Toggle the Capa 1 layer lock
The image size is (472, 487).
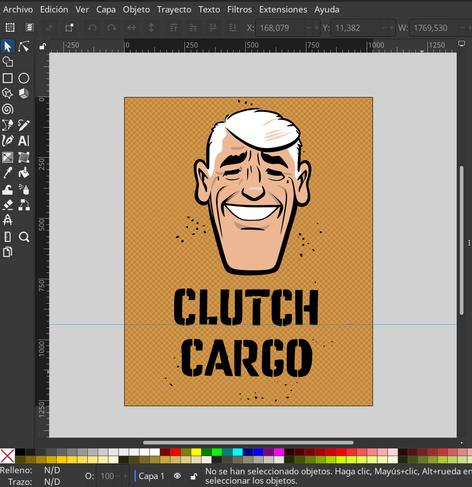coord(193,476)
